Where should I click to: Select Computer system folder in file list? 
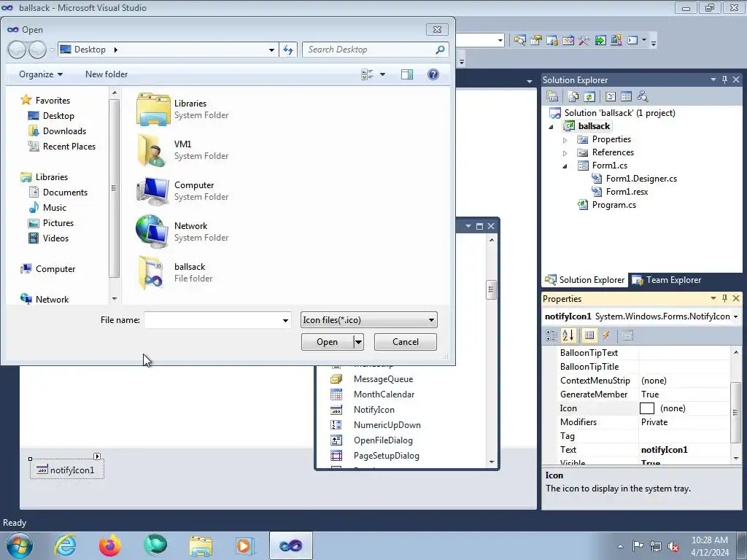coord(182,191)
